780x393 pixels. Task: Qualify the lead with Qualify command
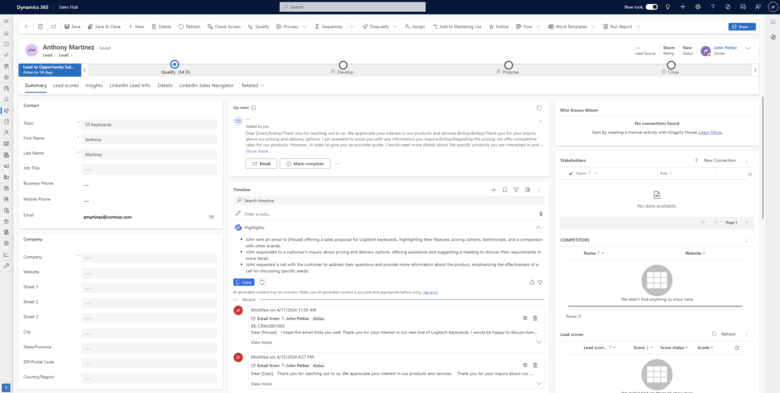click(x=258, y=27)
